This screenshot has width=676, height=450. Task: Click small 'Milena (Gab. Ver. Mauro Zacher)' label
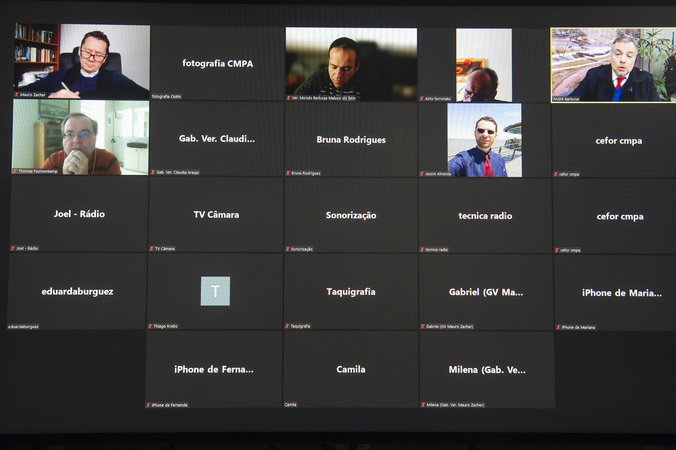tap(455, 405)
